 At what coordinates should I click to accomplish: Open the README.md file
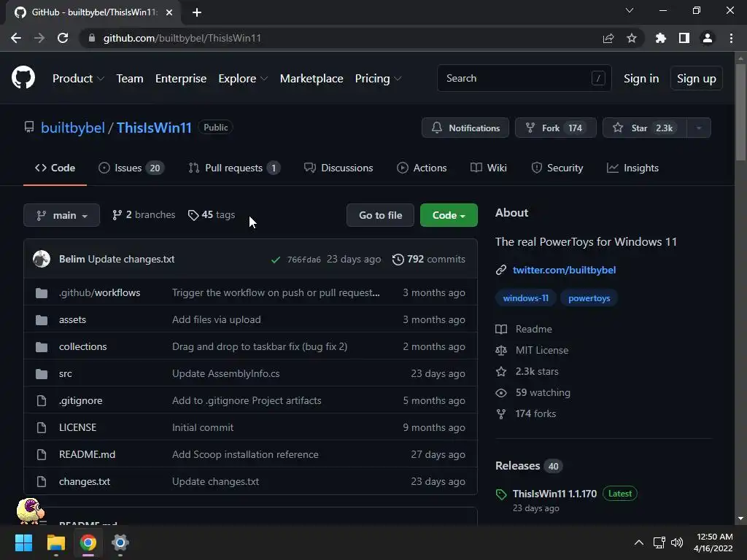click(88, 455)
